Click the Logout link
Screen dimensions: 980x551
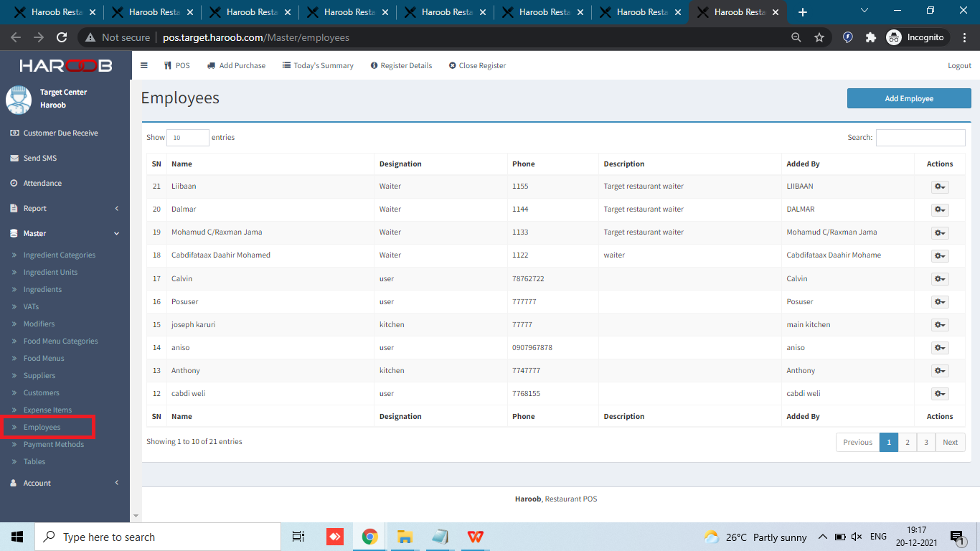click(959, 65)
